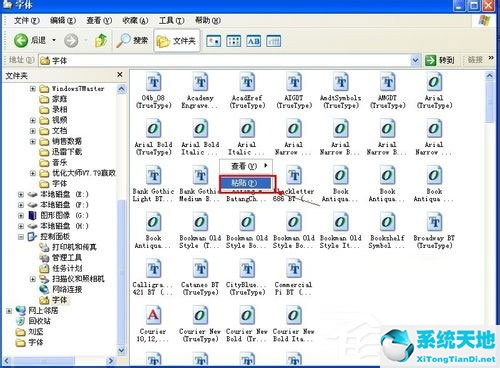Open the 查看 submenu in context menu
Viewport: 500px width, 368px height.
pyautogui.click(x=246, y=166)
